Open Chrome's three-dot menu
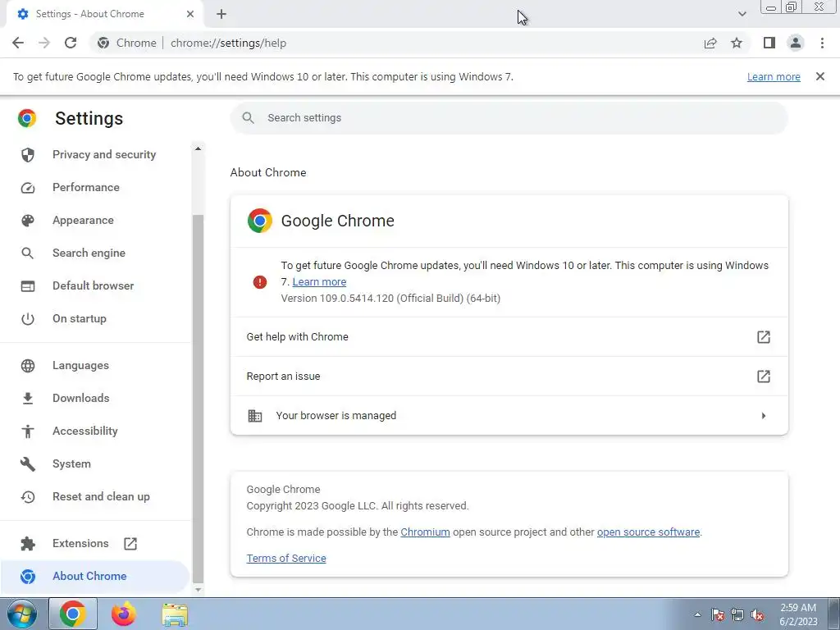840x630 pixels. click(x=822, y=43)
